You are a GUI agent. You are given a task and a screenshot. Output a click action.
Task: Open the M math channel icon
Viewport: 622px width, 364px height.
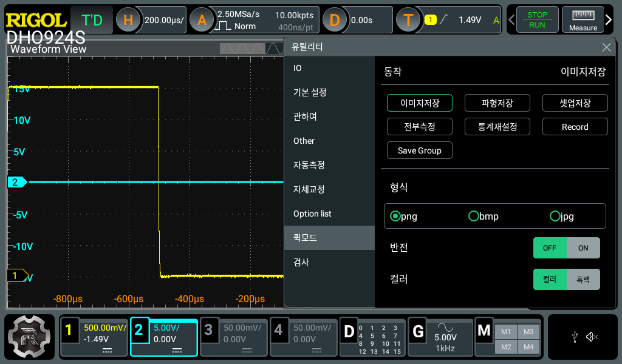(x=484, y=331)
